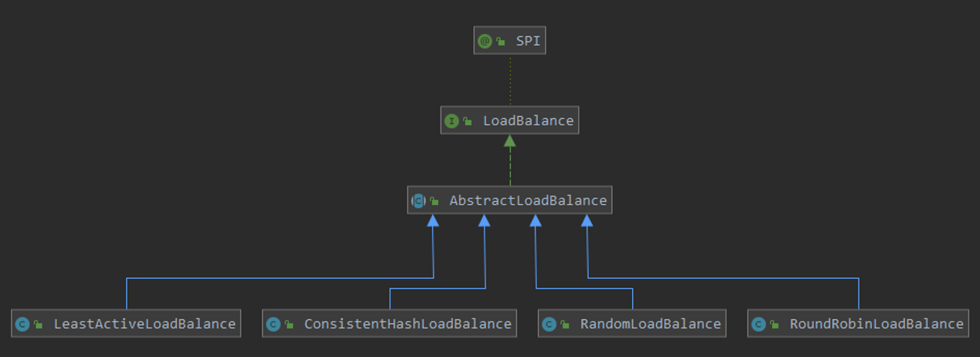Click the green lock icon on RandomLoadBalance

point(565,325)
